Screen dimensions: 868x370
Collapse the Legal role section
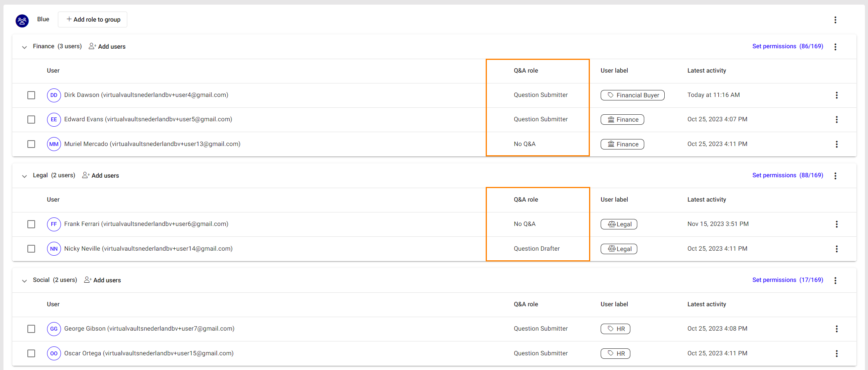click(x=24, y=176)
